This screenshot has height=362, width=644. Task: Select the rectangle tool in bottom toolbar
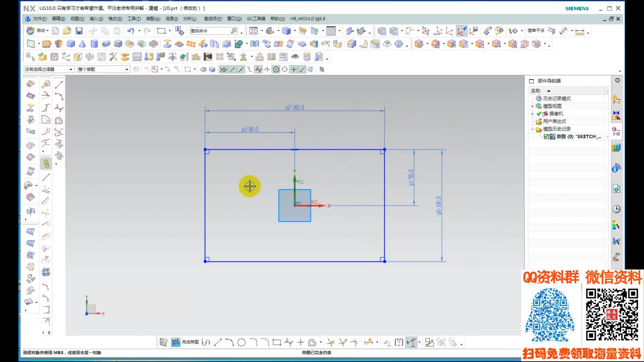click(277, 342)
